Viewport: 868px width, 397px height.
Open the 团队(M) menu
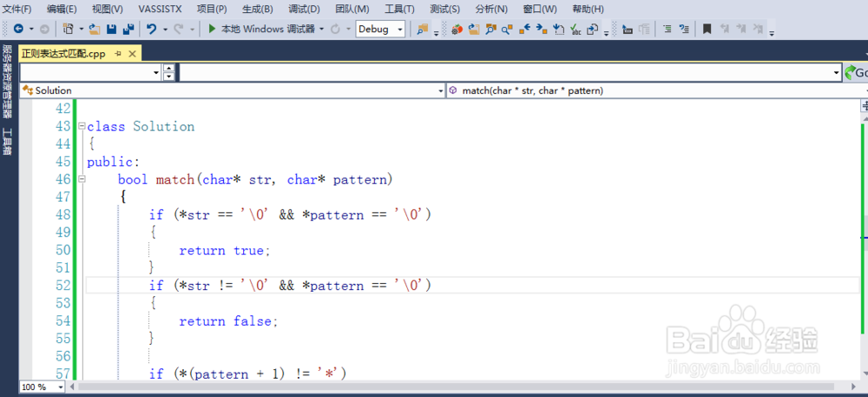[x=352, y=9]
